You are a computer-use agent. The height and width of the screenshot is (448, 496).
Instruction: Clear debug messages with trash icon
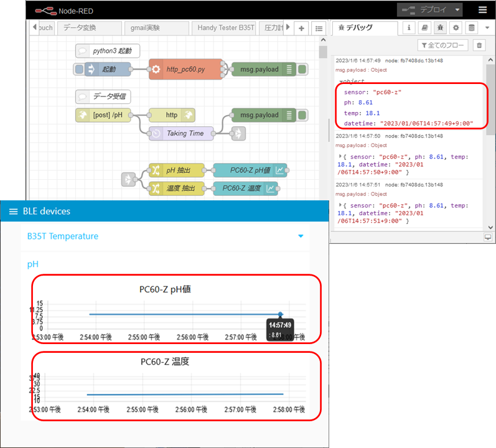coord(479,45)
